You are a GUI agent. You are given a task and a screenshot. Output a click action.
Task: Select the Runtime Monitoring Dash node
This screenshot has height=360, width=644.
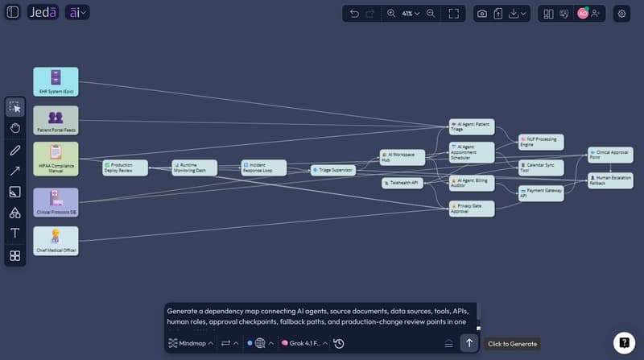tap(195, 168)
